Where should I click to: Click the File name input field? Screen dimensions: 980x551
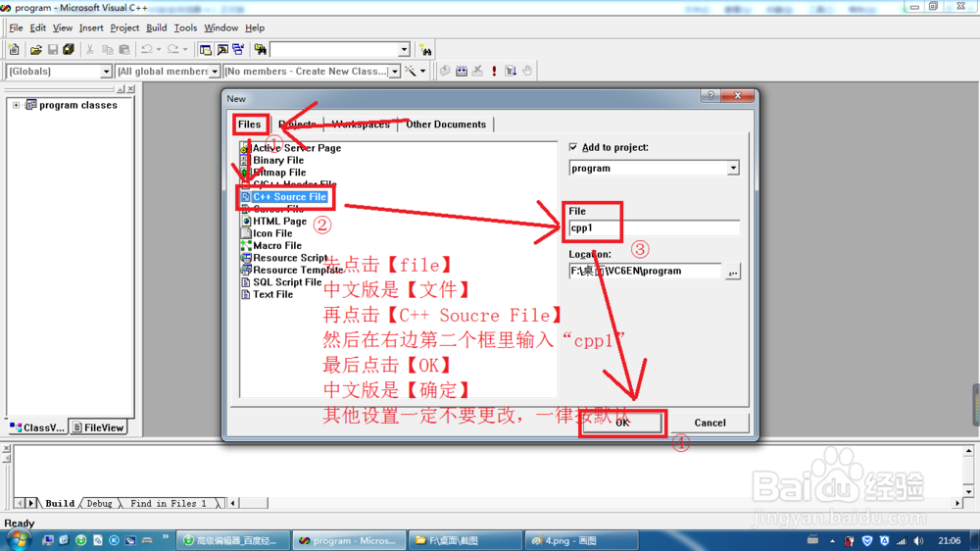click(654, 227)
